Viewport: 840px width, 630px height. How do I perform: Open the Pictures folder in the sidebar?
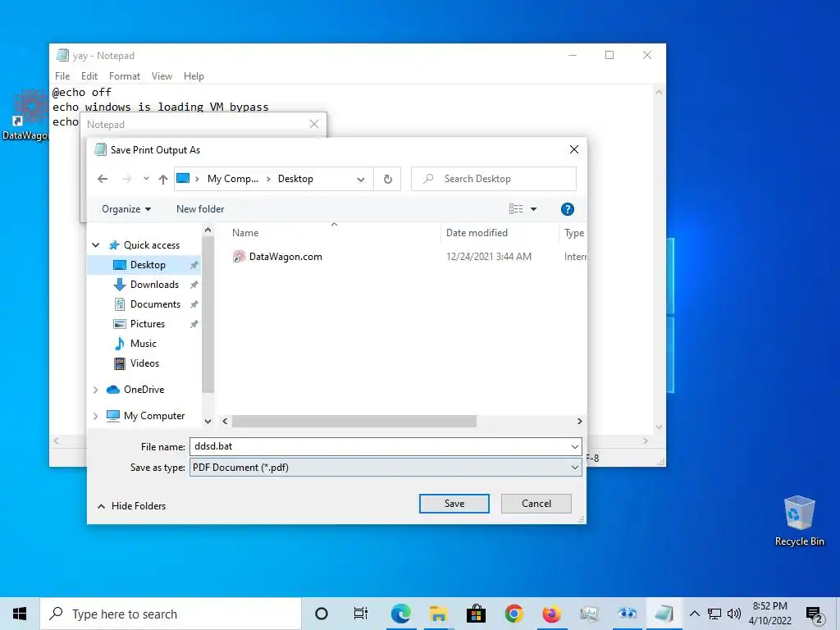[x=148, y=324]
